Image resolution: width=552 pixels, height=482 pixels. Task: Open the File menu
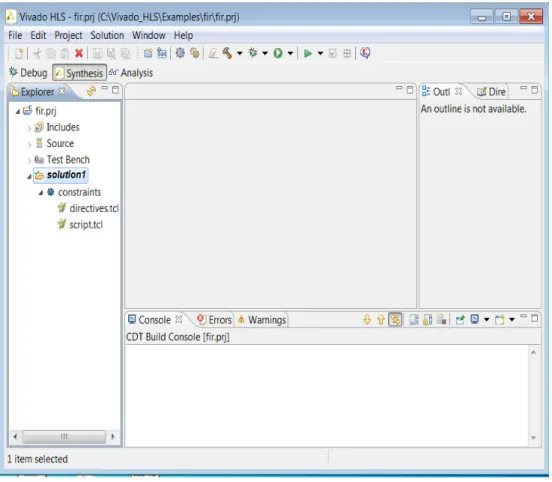click(x=15, y=35)
